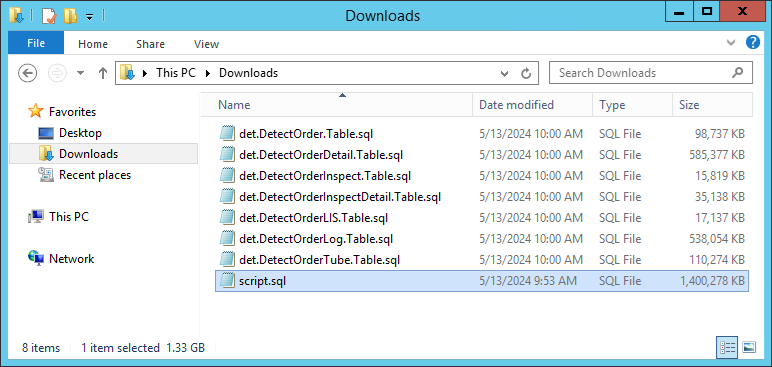Expand the arrow before This PC breadcrumb
Screen dimensions: 772x367
pos(145,73)
